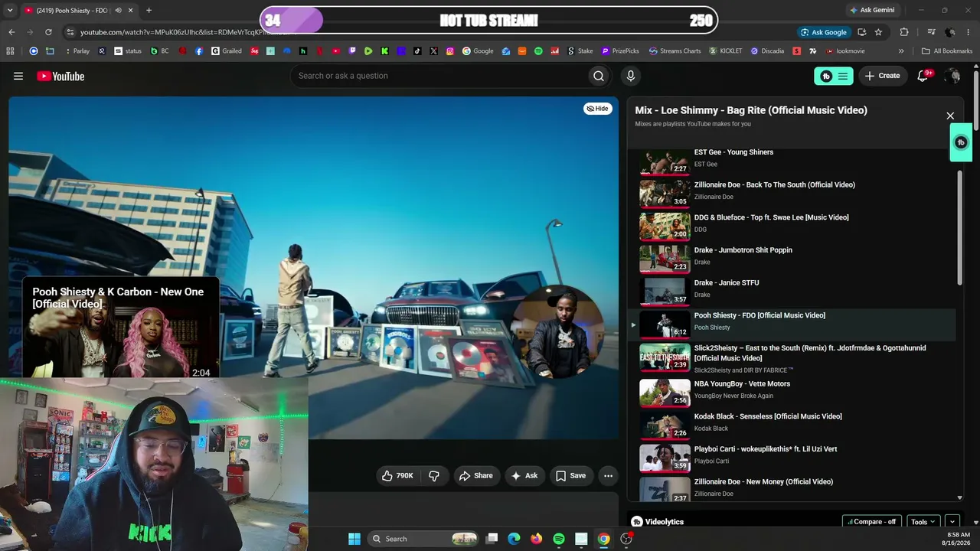Save the video with the Save button

coord(570,475)
